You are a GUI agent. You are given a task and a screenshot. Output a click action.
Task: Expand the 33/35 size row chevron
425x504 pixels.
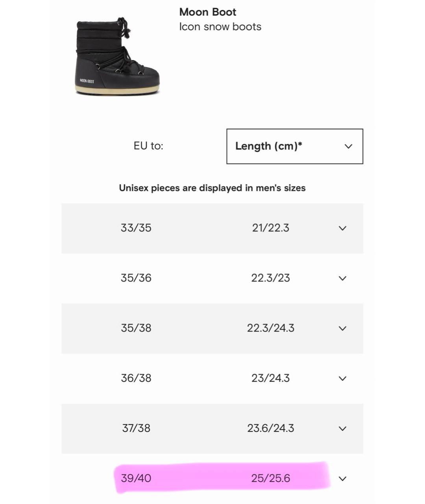[x=343, y=228]
